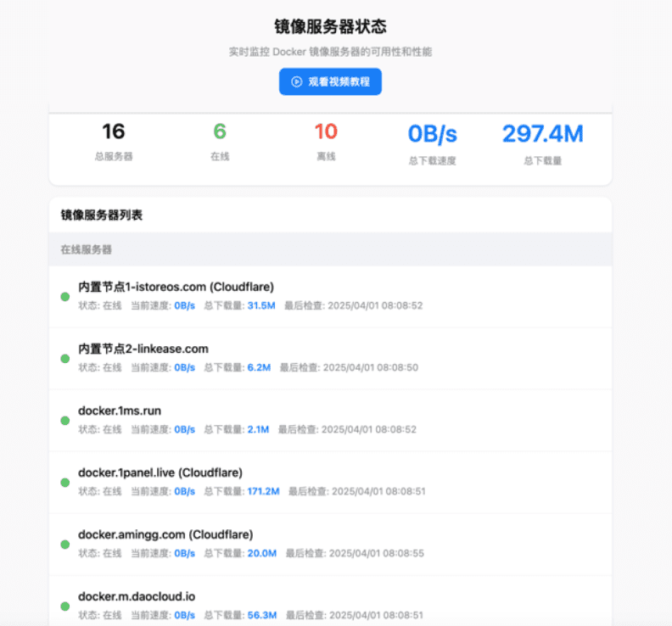Click green status dot for 内置节点1-istoreos.com
This screenshot has width=672, height=626.
pos(64,296)
